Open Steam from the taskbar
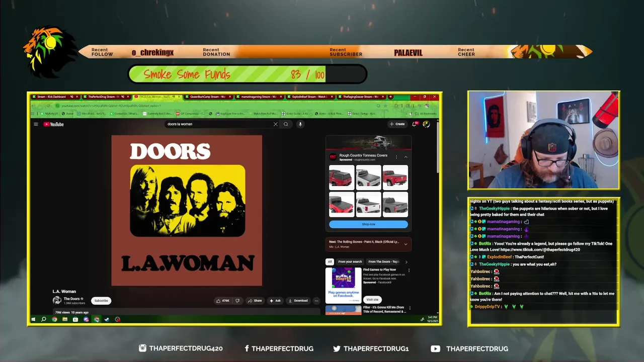This screenshot has width=644, height=362. [x=107, y=319]
